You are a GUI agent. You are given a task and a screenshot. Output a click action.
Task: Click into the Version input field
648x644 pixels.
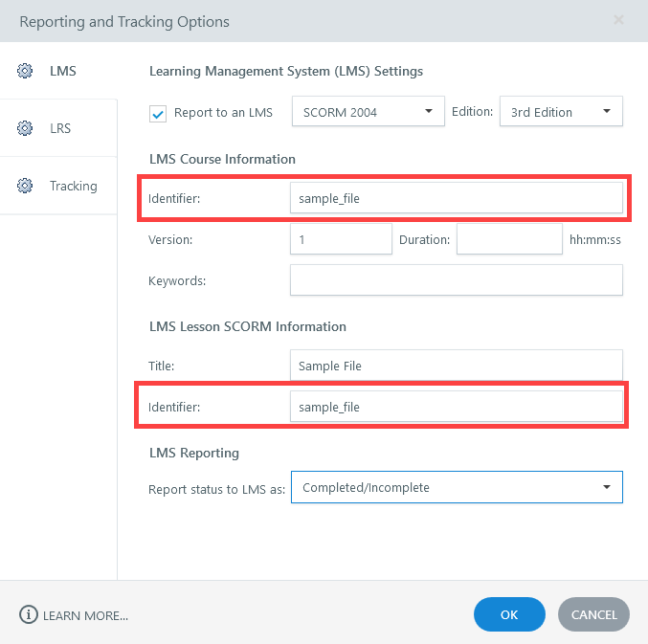(341, 240)
